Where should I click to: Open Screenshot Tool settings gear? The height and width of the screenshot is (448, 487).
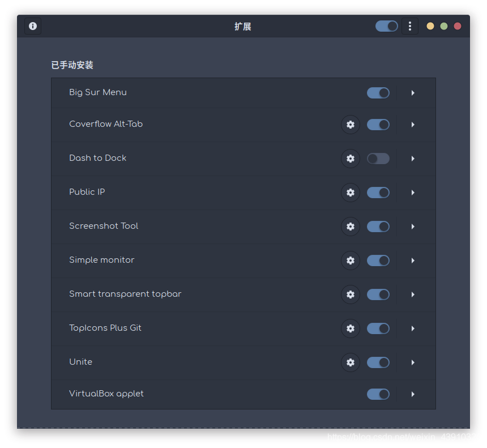point(351,227)
